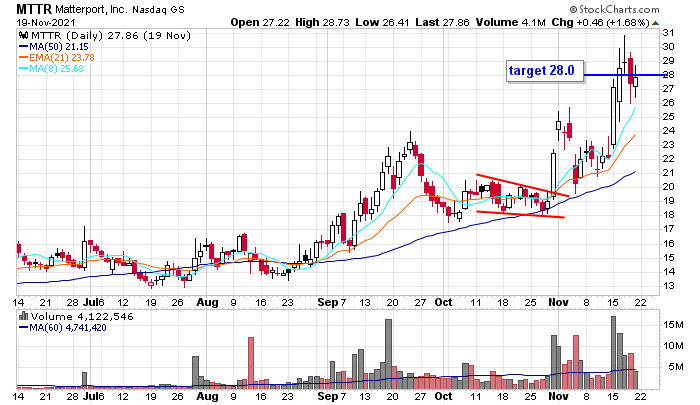700x405 pixels.
Task: Click the volume bars icon beside Volume 4,122,546
Action: tap(23, 316)
